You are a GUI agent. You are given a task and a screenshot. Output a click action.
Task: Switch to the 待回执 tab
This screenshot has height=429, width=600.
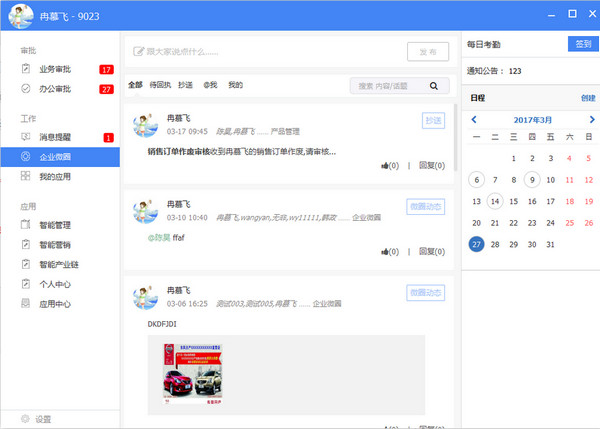pos(160,86)
